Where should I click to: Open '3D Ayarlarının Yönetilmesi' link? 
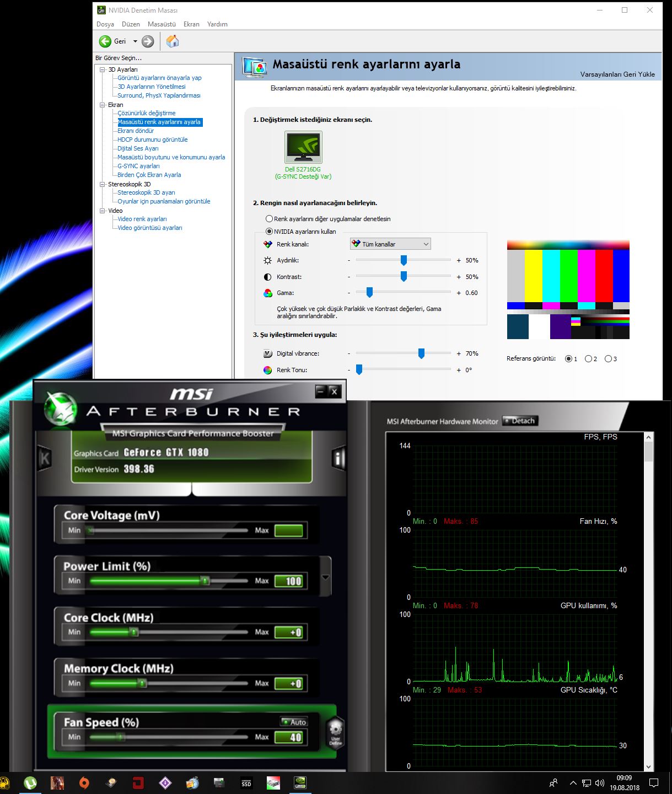[152, 87]
